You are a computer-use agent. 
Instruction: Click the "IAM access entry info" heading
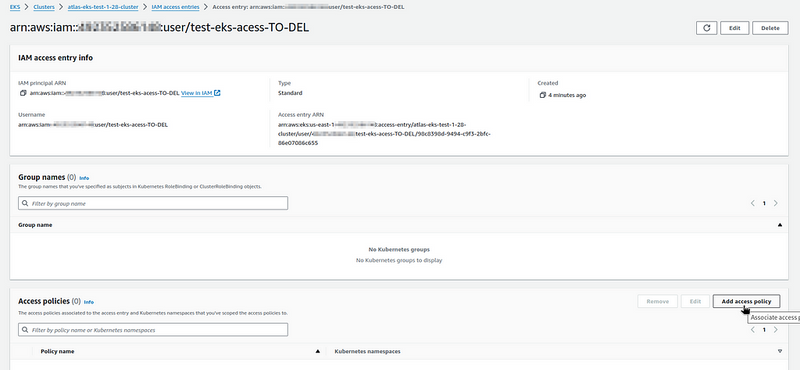(56, 58)
